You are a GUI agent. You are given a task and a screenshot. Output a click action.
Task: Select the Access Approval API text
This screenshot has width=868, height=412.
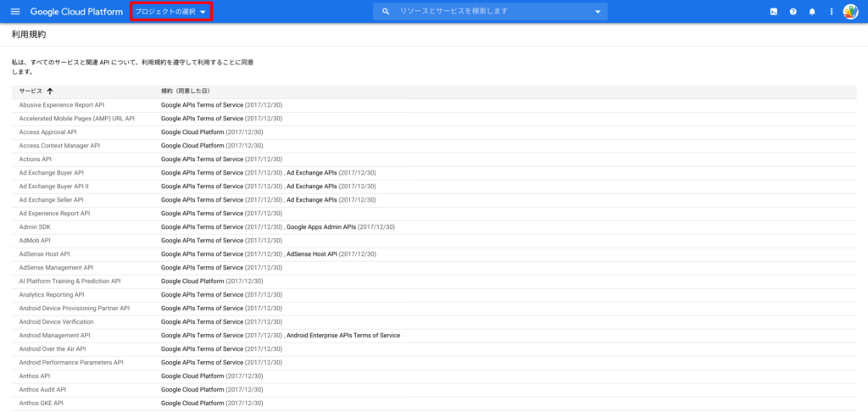pos(47,131)
